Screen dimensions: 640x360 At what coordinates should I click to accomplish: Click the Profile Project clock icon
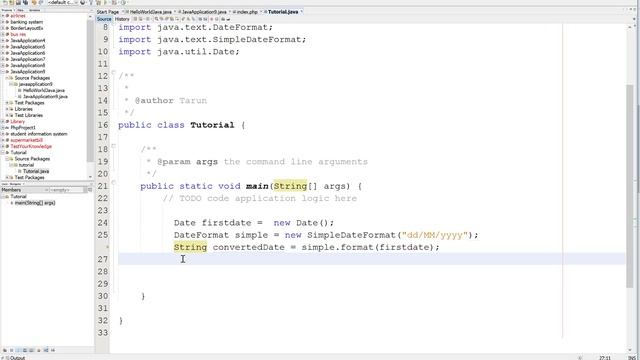(123, 2)
